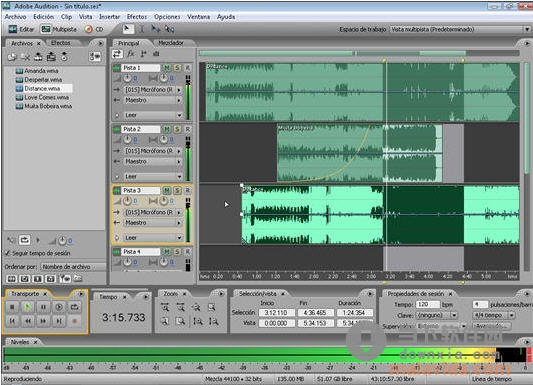Click the Tempo bpm input field

click(427, 304)
